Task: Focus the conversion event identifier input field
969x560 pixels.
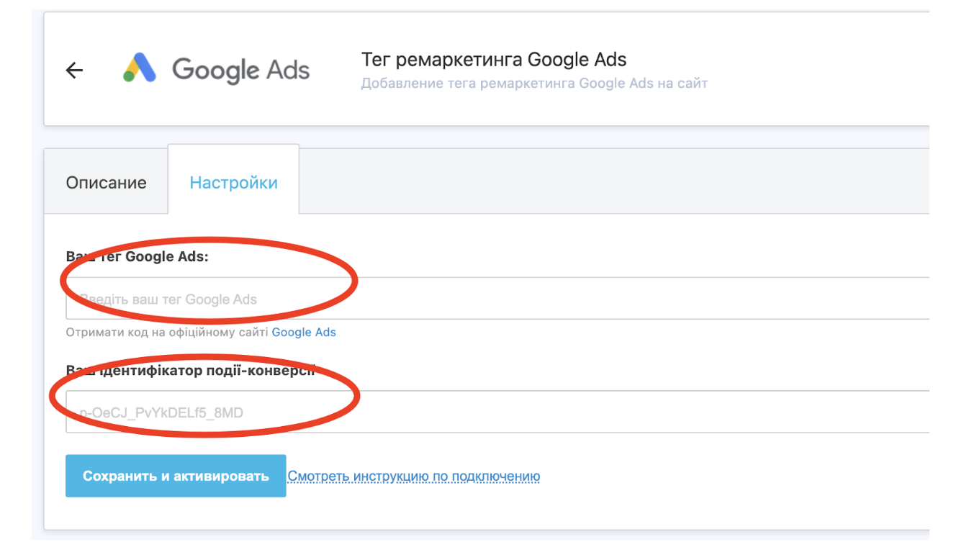Action: click(497, 412)
